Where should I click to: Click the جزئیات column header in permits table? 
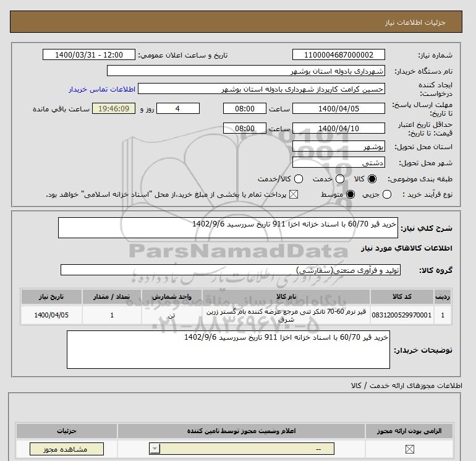[x=67, y=431]
